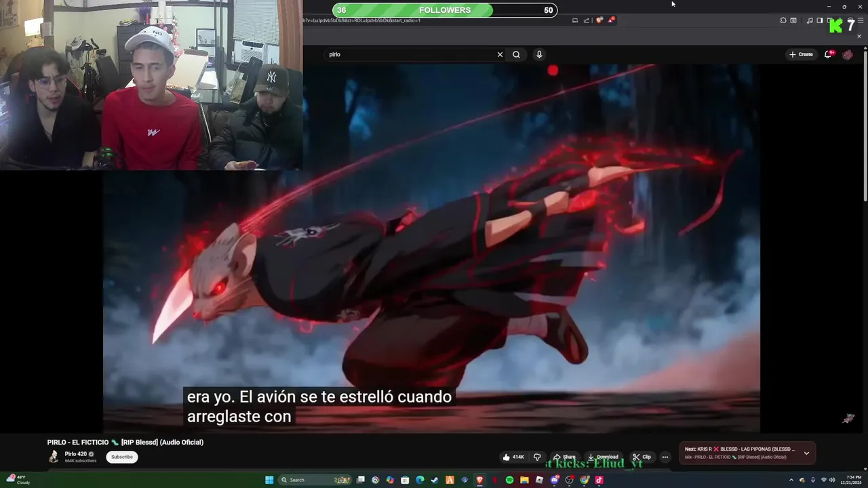Open the clock showing 7:34 PM
868x488 pixels.
tap(850, 480)
